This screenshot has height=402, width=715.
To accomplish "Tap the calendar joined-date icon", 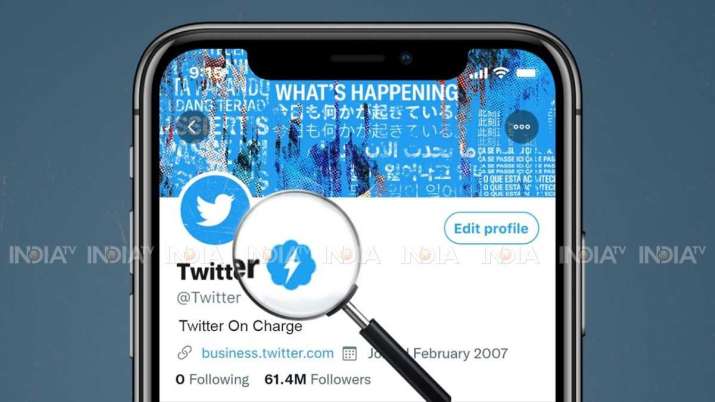I will (350, 353).
